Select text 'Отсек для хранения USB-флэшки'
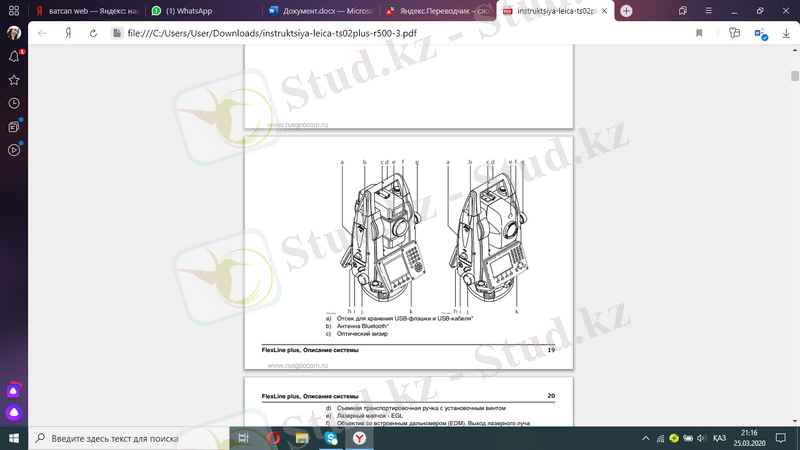Screen dimensions: 800x450 386,318
